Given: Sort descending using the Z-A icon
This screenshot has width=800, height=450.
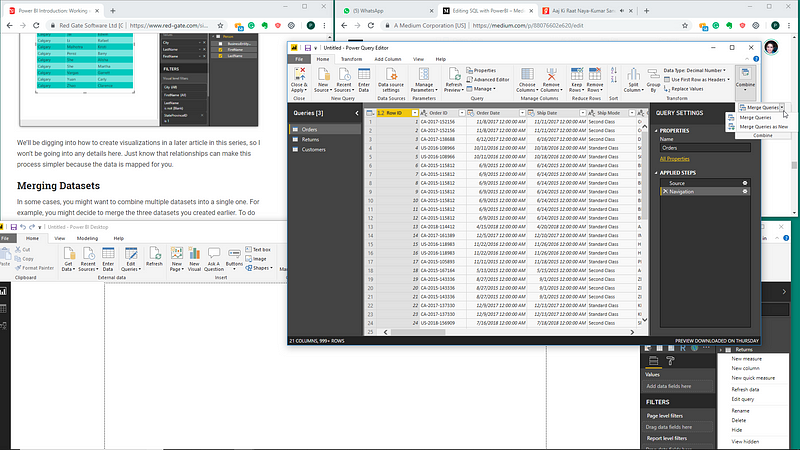Looking at the screenshot, I should pos(614,80).
